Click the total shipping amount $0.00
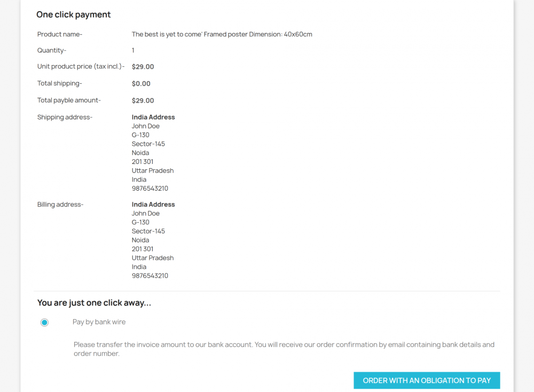 (x=141, y=83)
